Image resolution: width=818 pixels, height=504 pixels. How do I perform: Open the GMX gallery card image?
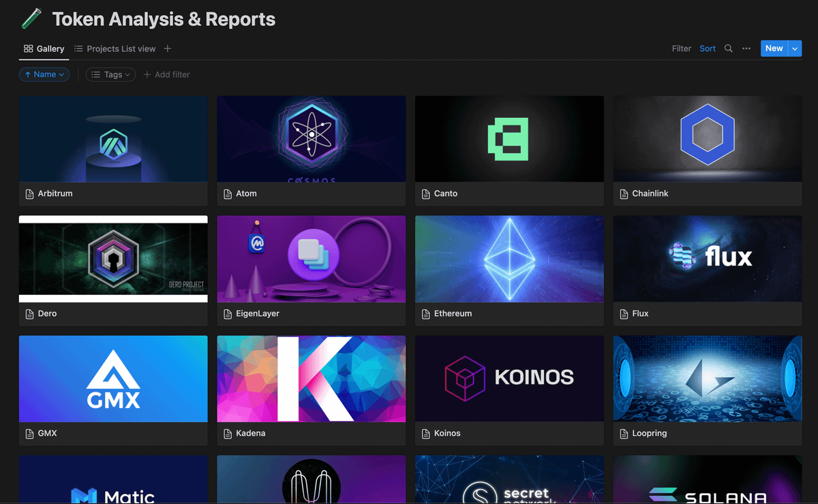[113, 379]
